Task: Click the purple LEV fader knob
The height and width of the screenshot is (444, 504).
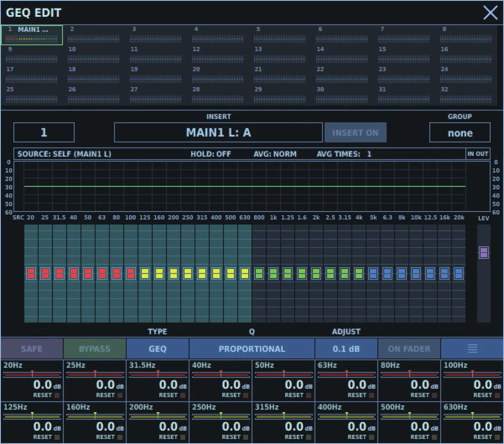Action: 484,253
